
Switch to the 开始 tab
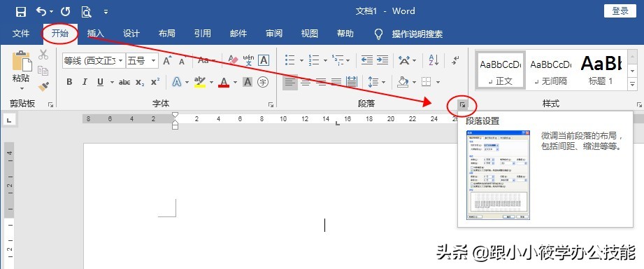pos(60,34)
